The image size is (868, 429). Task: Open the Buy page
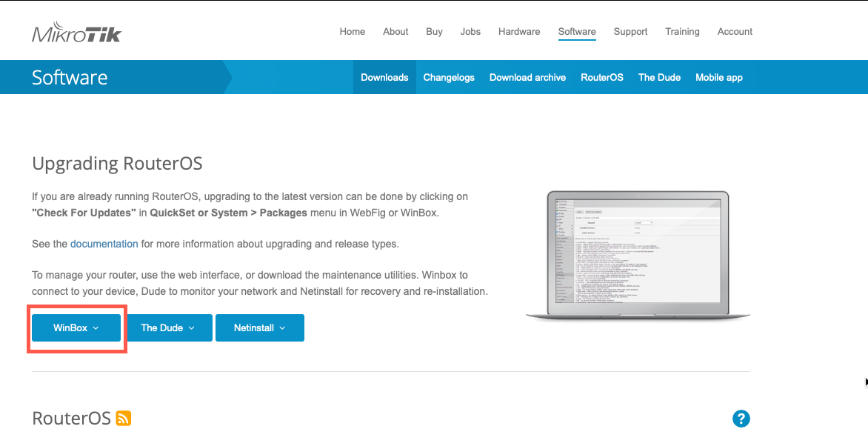pyautogui.click(x=434, y=31)
